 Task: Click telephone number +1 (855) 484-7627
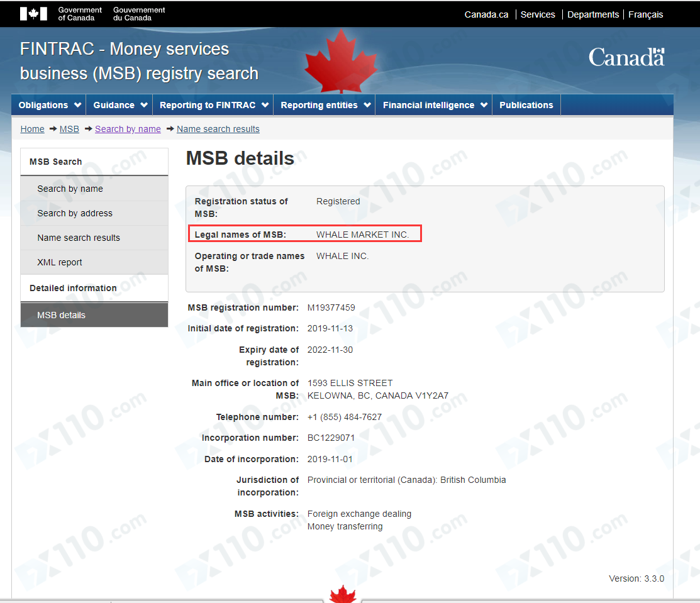point(344,417)
